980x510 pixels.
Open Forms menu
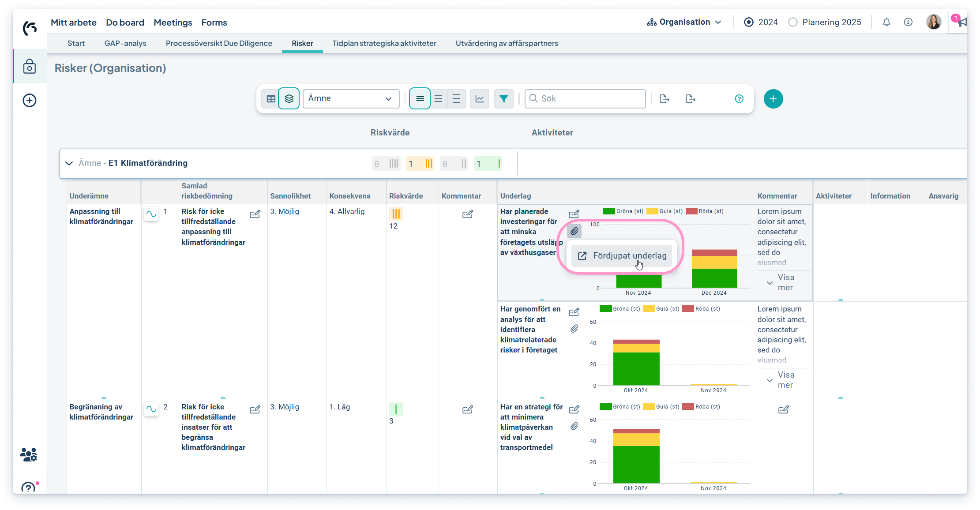[x=214, y=22]
